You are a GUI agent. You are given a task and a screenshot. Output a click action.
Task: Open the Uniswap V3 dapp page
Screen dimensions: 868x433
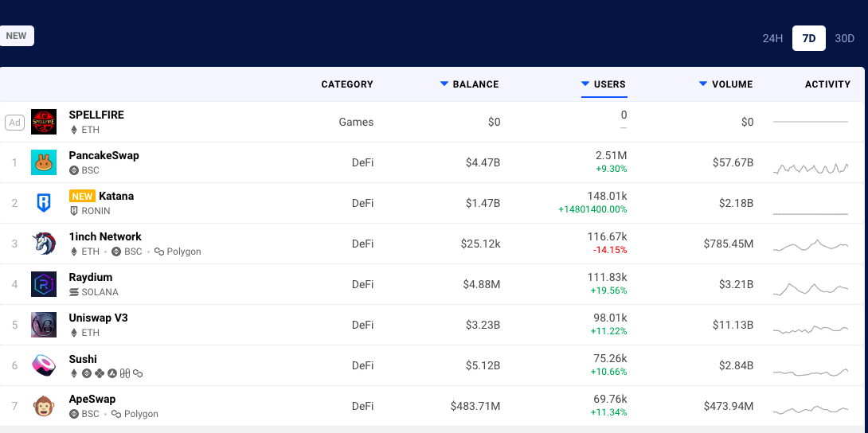99,318
